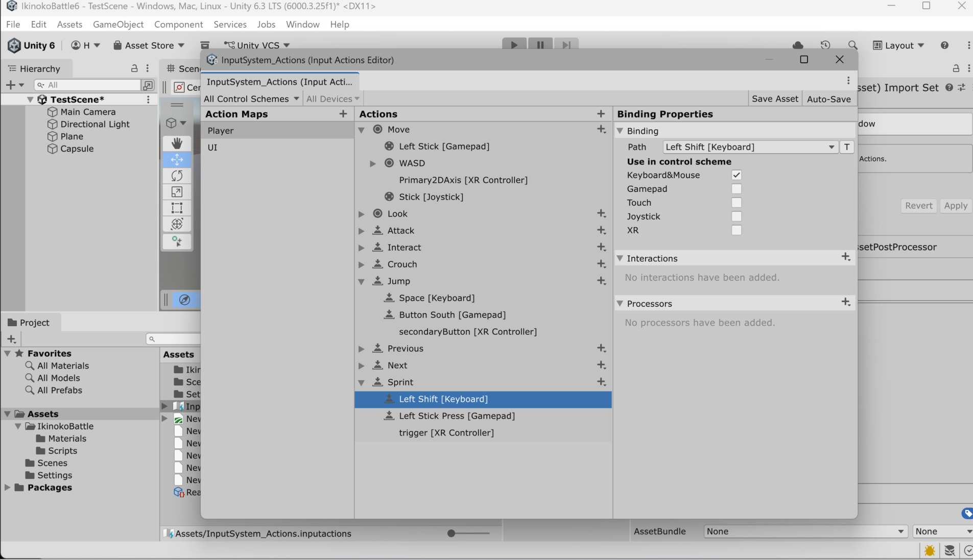973x560 pixels.
Task: Enable the Gamepad control scheme checkbox
Action: click(x=736, y=189)
